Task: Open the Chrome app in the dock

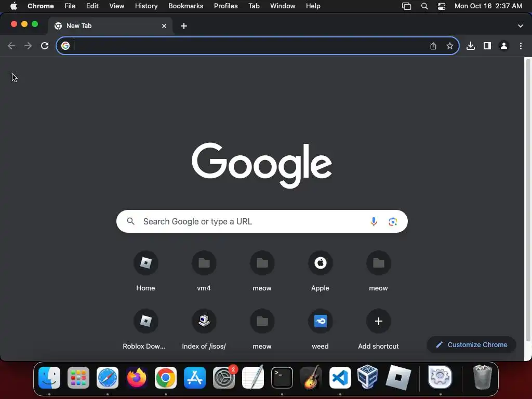Action: [166, 378]
